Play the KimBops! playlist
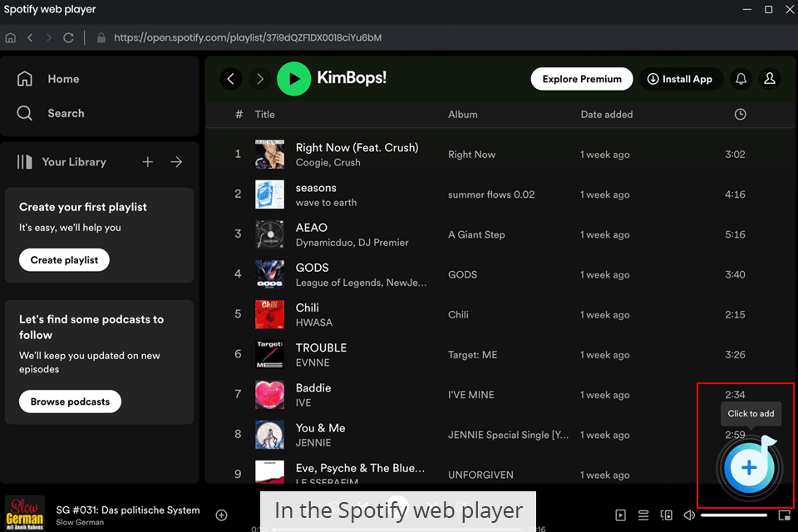The height and width of the screenshot is (532, 798). tap(293, 79)
